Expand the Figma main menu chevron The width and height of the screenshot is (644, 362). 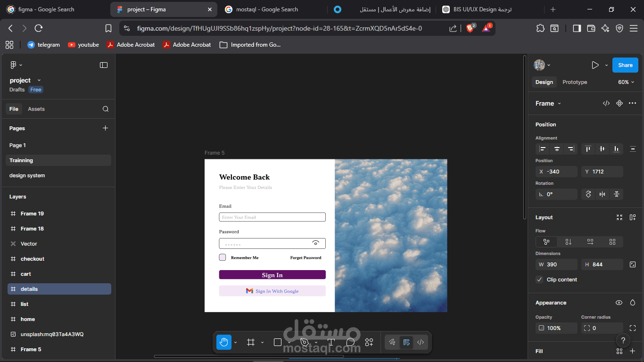(x=20, y=65)
